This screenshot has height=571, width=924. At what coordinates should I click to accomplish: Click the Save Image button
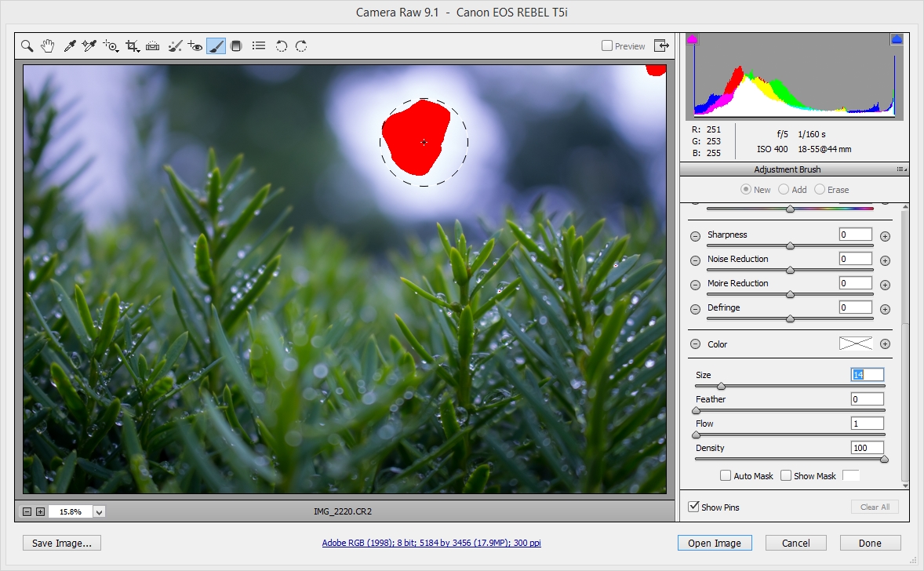click(60, 542)
